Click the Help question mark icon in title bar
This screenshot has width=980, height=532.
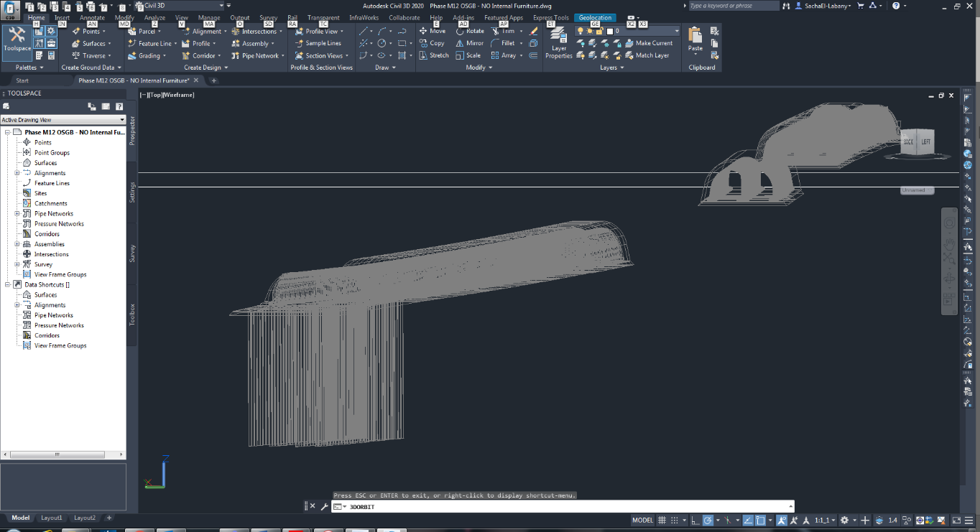tap(896, 6)
